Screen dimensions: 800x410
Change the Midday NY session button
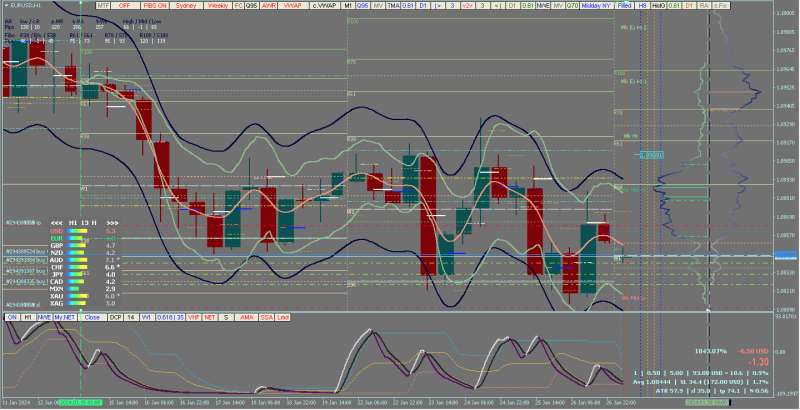point(596,6)
